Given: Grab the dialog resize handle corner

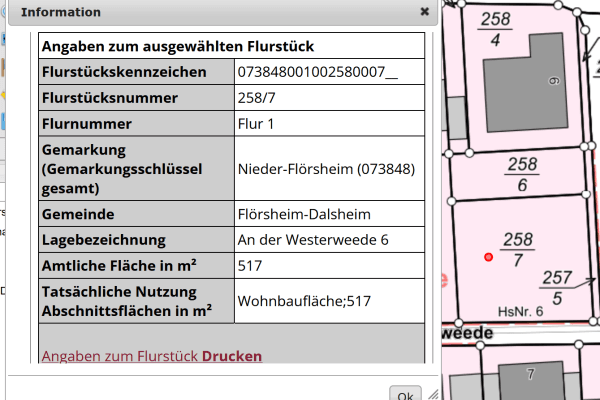Looking at the screenshot, I should [x=433, y=394].
